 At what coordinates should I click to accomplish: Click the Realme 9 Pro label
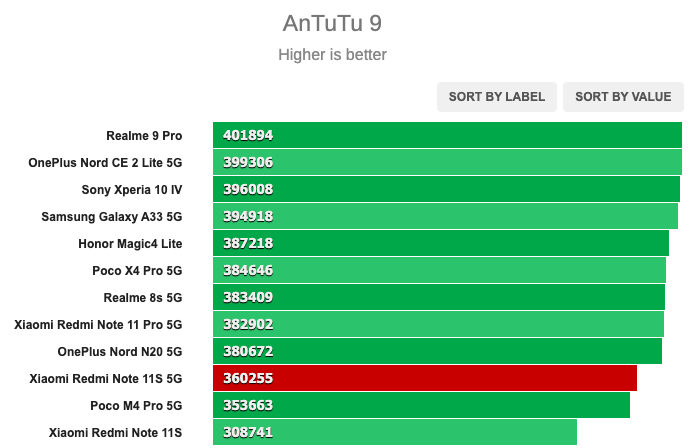[x=144, y=136]
